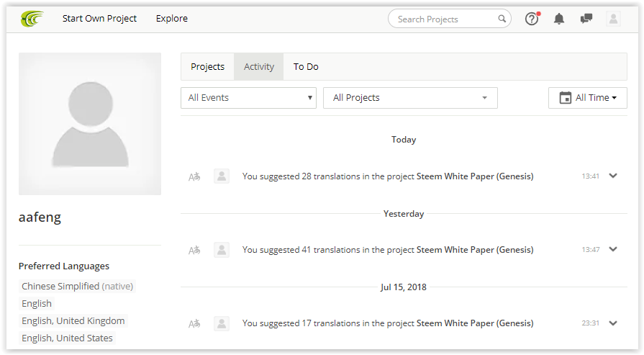Switch to the To Do tab
The image size is (644, 355).
click(x=306, y=66)
